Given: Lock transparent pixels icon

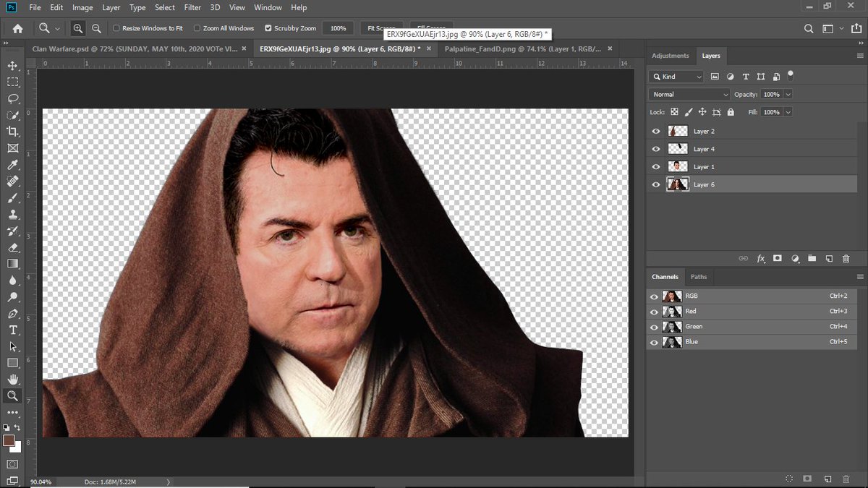Looking at the screenshot, I should 674,112.
